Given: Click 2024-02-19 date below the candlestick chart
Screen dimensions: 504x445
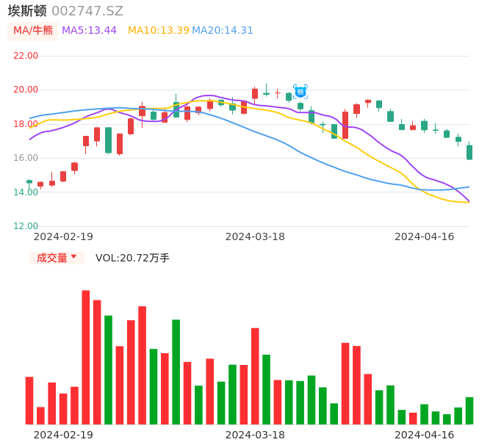Looking at the screenshot, I should click(63, 236).
